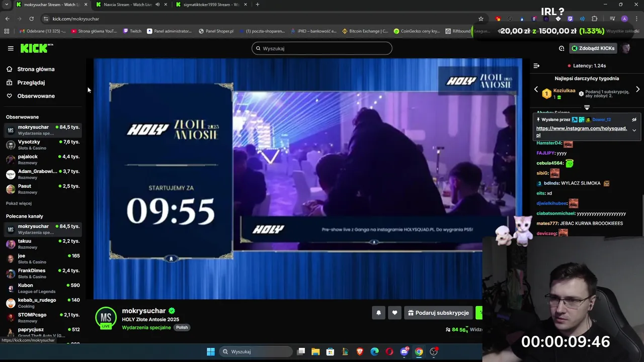Open takuu recommended channel
Image resolution: width=644 pixels, height=362 pixels.
[43, 244]
